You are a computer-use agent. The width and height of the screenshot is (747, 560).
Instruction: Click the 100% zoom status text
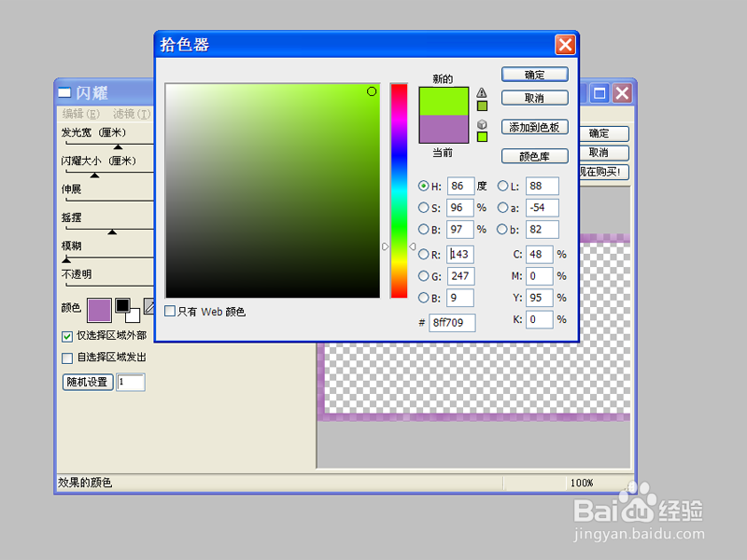pyautogui.click(x=582, y=483)
